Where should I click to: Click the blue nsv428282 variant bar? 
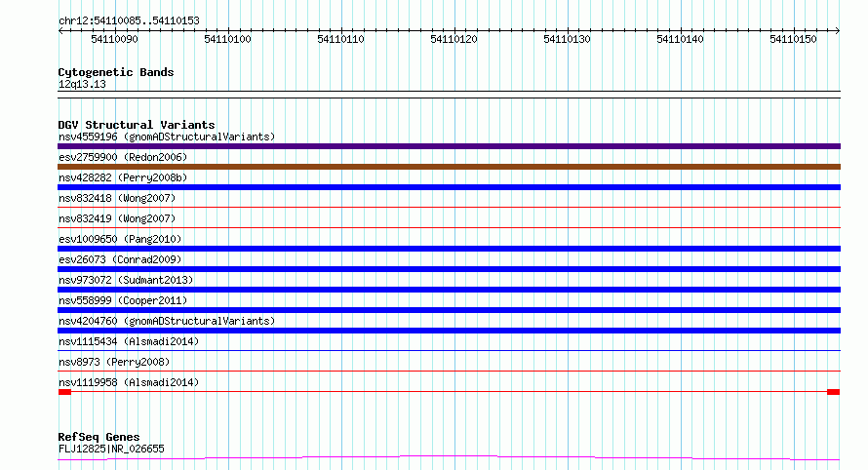(x=449, y=187)
